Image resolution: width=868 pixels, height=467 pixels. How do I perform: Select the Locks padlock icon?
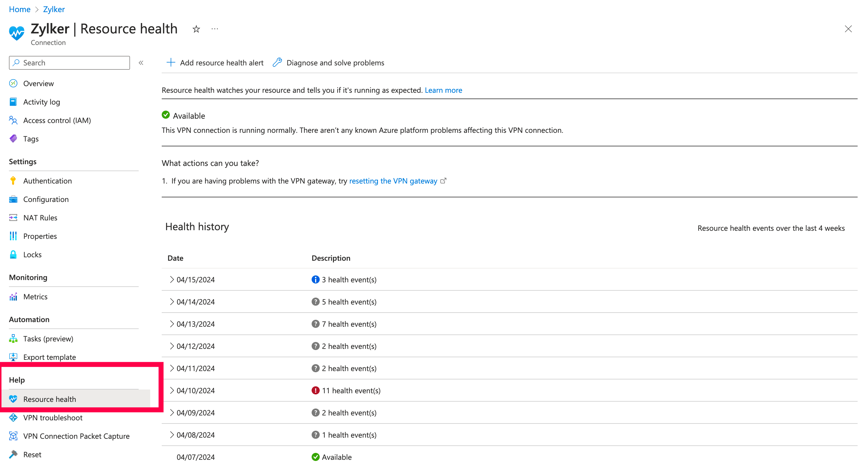[x=13, y=255]
